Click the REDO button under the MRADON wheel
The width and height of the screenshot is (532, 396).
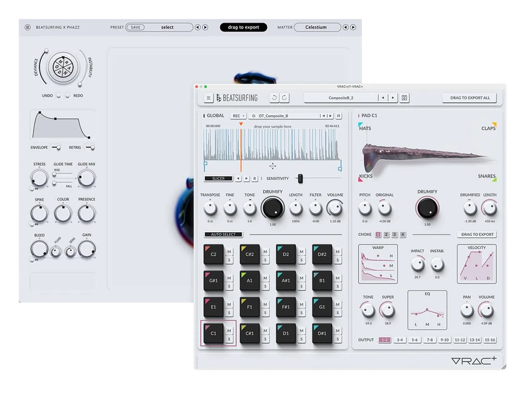[x=68, y=96]
